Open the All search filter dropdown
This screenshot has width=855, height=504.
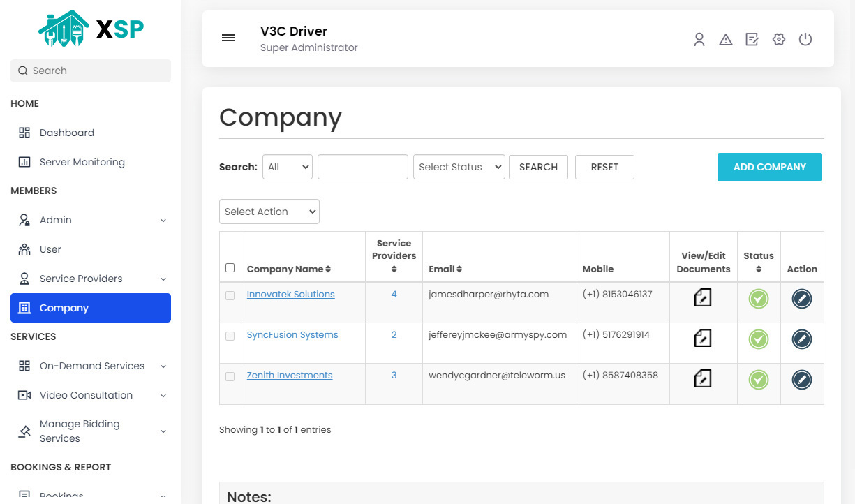click(x=287, y=167)
